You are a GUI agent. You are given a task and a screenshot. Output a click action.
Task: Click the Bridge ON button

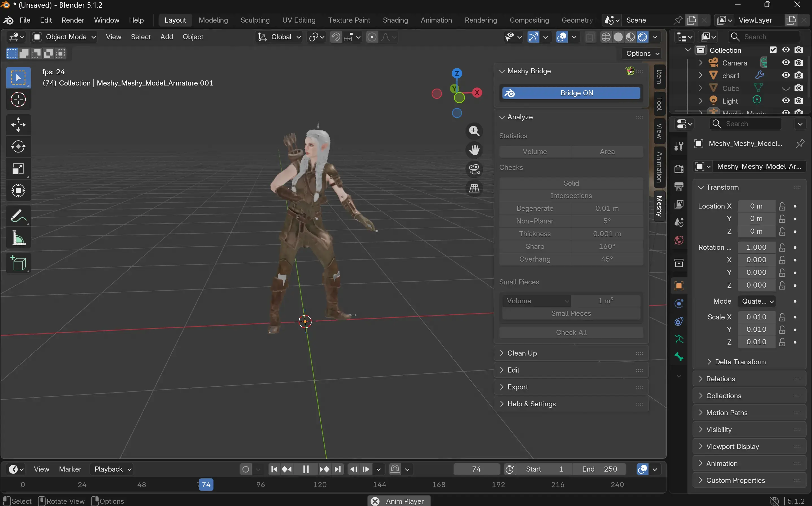[571, 93]
